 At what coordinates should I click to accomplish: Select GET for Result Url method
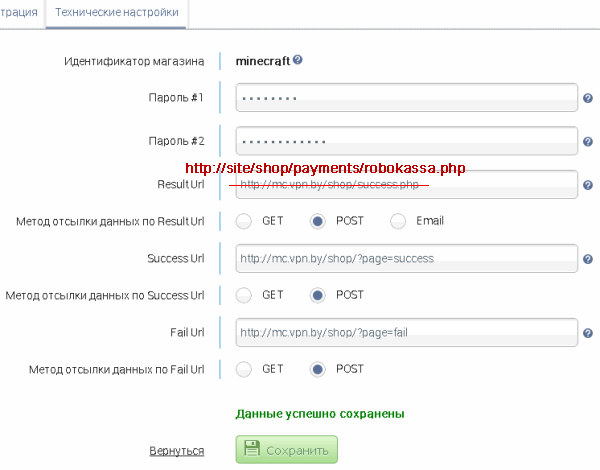pyautogui.click(x=244, y=221)
